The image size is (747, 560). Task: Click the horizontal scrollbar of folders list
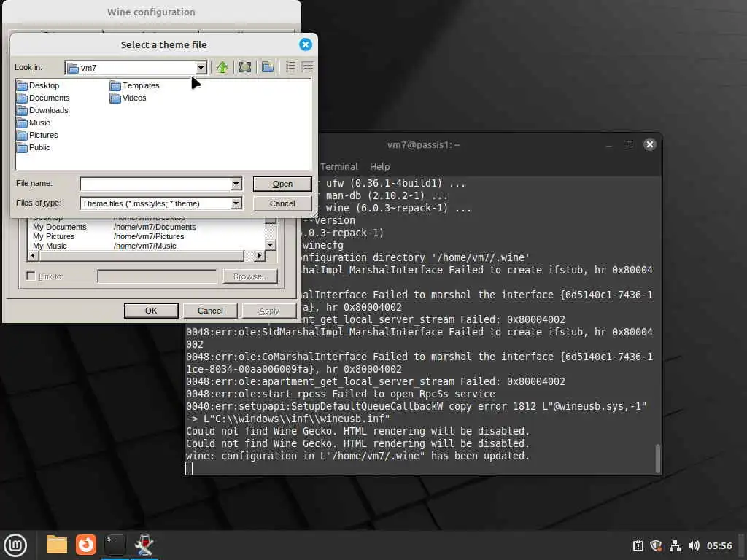pos(142,256)
